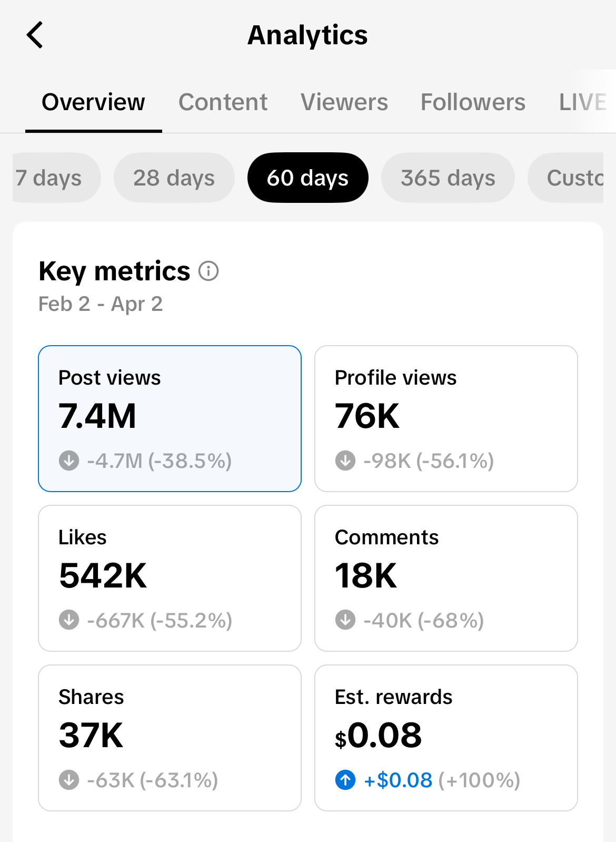This screenshot has width=616, height=842.
Task: Click Post views down arrow icon
Action: click(x=69, y=461)
